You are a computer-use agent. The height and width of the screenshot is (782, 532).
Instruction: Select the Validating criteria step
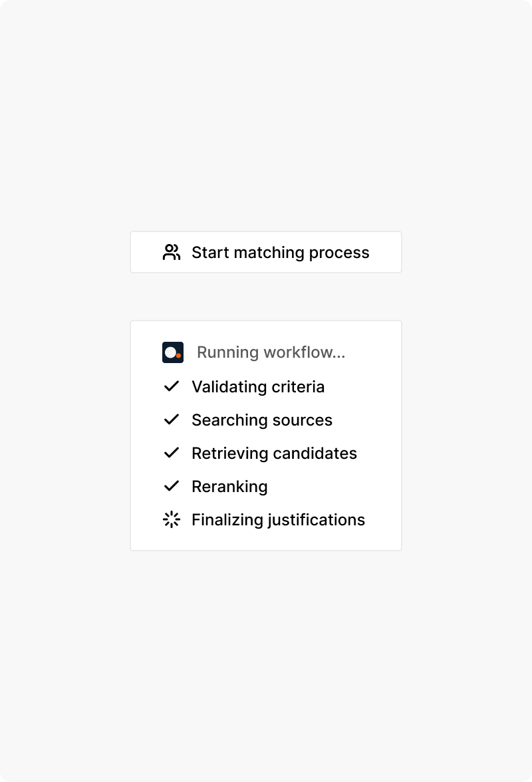click(x=258, y=386)
